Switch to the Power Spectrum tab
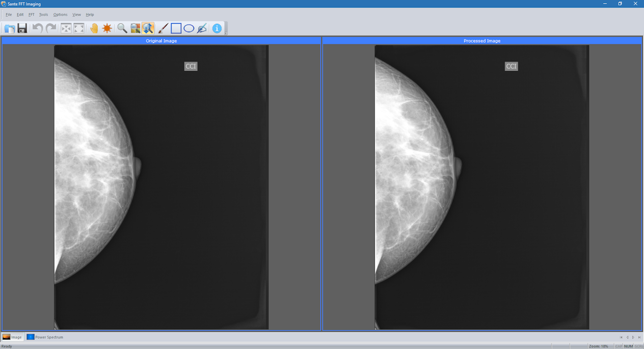 coord(45,337)
